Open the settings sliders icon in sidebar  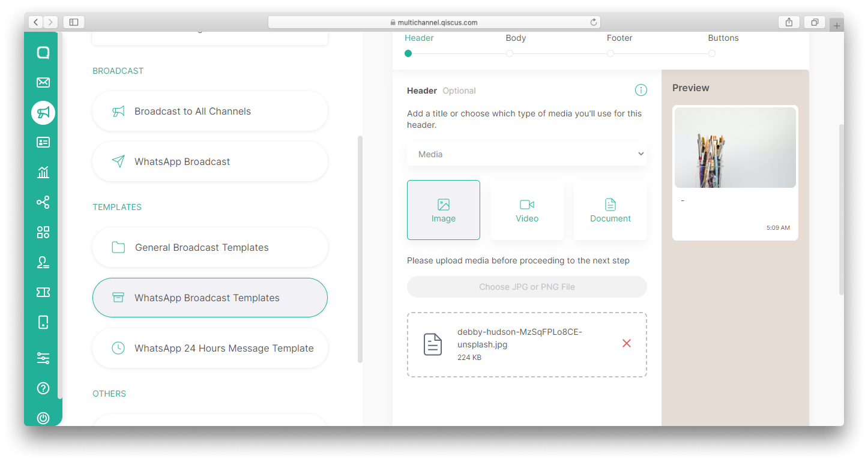(x=43, y=358)
